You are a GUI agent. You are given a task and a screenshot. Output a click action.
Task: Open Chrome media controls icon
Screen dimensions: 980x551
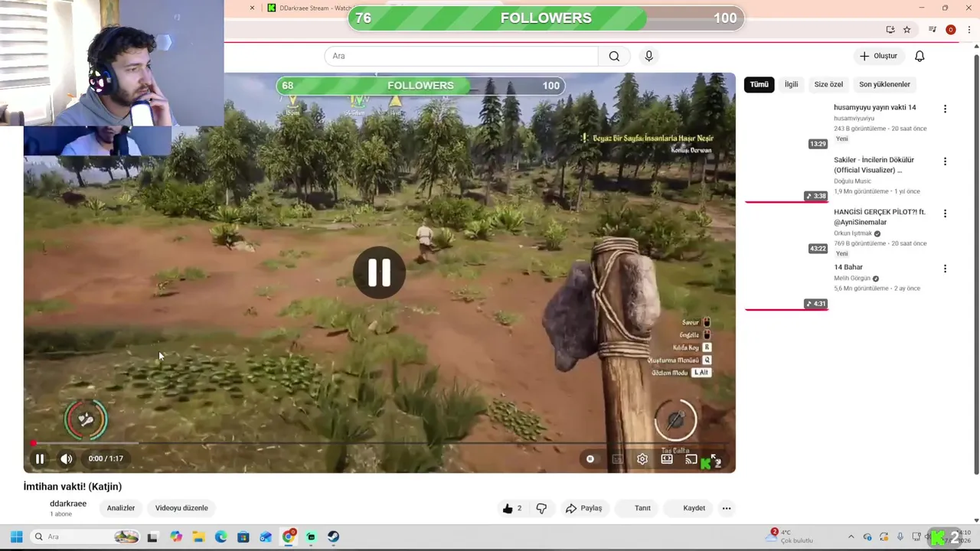933,30
